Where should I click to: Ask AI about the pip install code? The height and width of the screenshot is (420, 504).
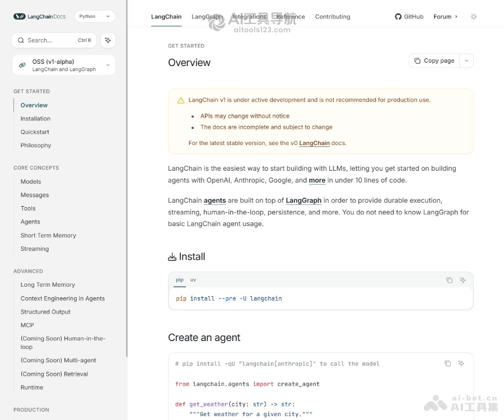[463, 280]
